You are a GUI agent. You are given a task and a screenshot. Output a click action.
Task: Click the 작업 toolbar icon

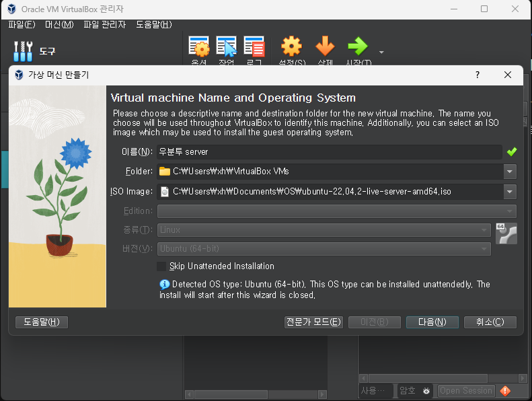226,46
